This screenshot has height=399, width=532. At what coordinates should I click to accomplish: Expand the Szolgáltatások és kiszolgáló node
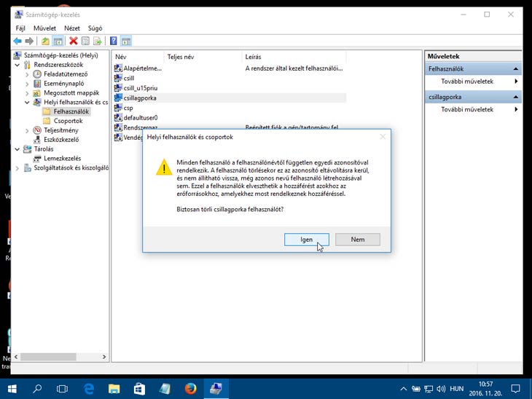(17, 168)
